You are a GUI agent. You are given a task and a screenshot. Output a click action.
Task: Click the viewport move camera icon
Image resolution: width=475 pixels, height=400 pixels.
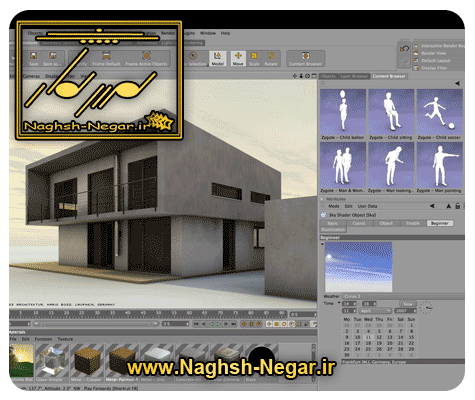tap(295, 76)
